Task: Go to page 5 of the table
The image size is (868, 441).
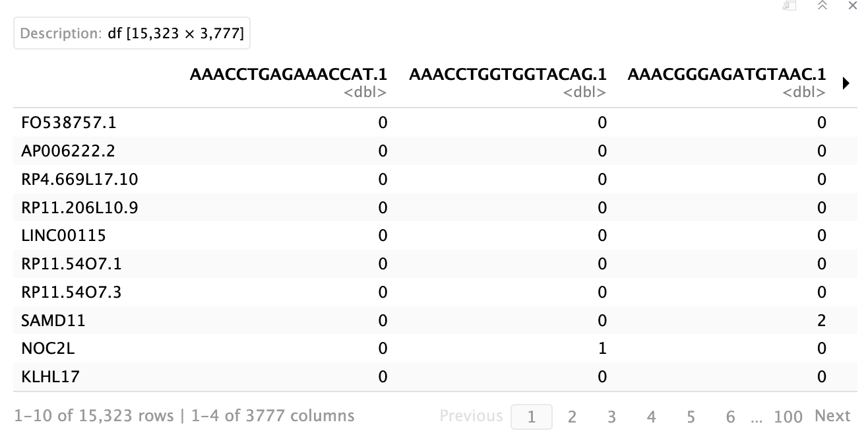Action: [691, 416]
